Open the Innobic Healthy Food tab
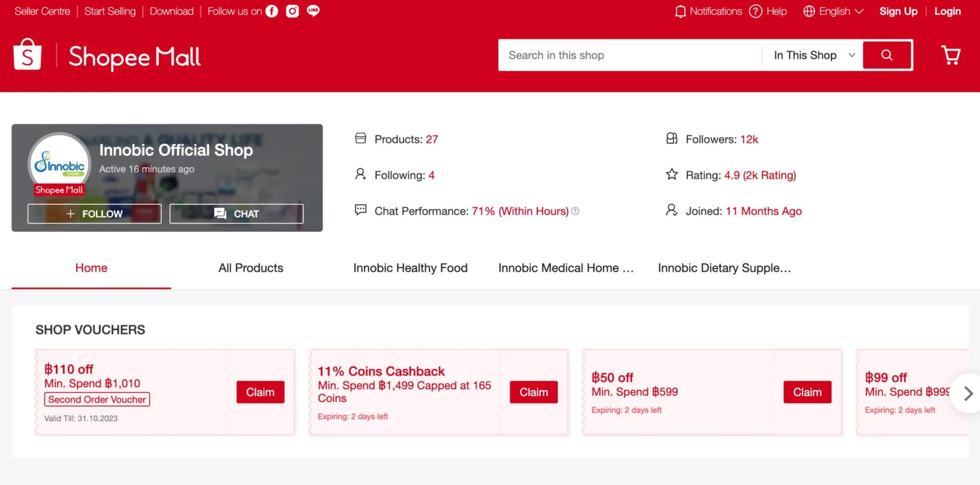The height and width of the screenshot is (485, 980). 410,268
